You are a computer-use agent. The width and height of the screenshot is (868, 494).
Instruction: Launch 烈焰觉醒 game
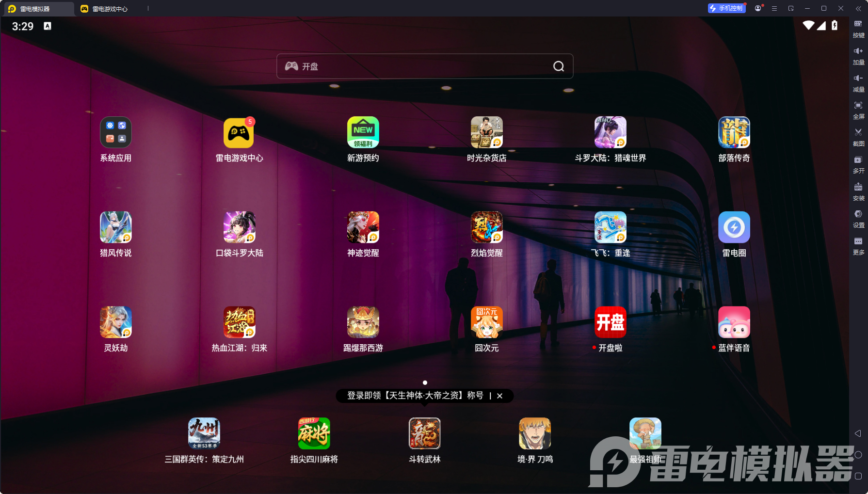[486, 227]
